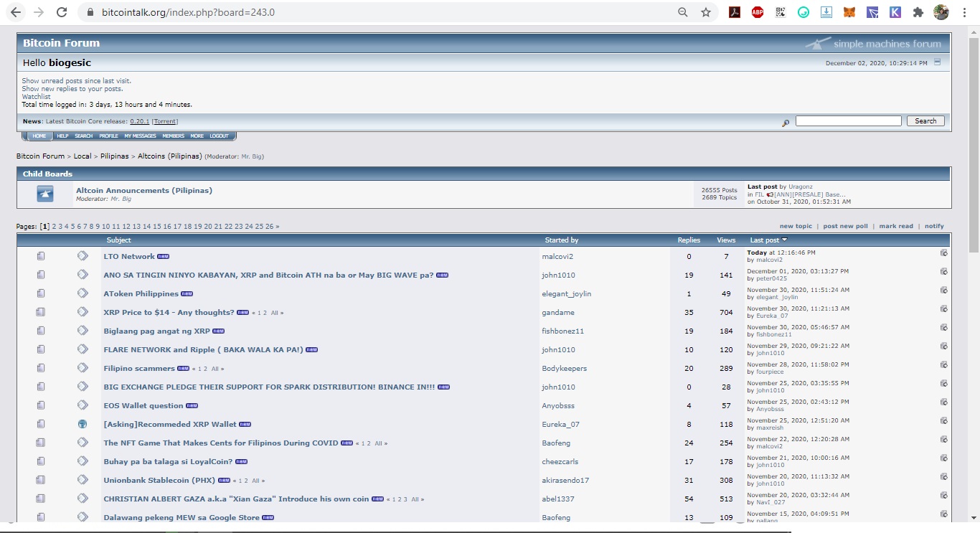Open the All pages link for Filipino scammers
The height and width of the screenshot is (533, 980).
(x=215, y=369)
